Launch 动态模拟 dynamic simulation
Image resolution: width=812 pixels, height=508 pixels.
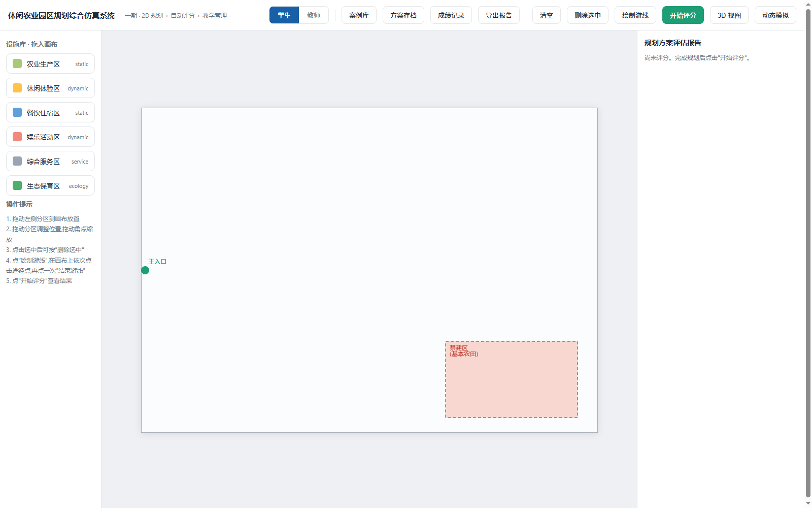coord(775,15)
